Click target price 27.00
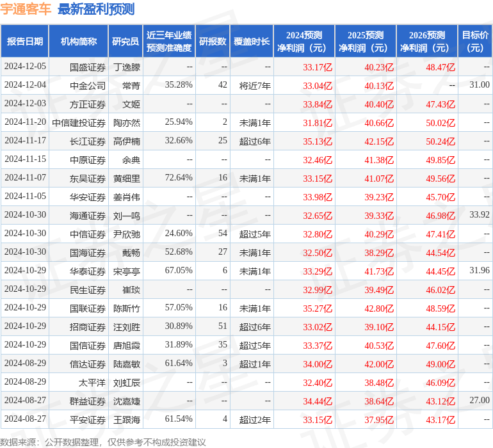This screenshot has width=493, height=448. (x=480, y=400)
